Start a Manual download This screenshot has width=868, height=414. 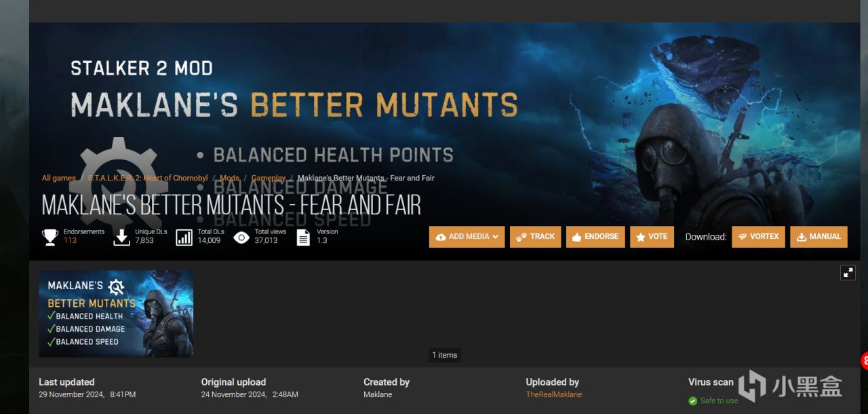coord(818,237)
